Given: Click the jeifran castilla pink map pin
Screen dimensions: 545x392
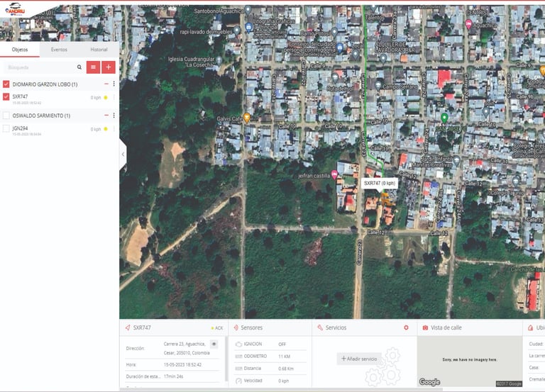Looking at the screenshot, I should 334,174.
